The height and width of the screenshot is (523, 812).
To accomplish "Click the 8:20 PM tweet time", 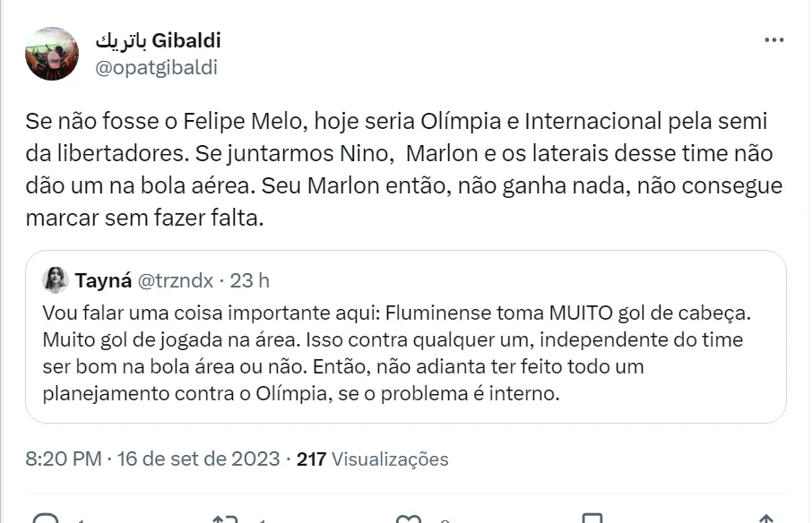I will 64,459.
